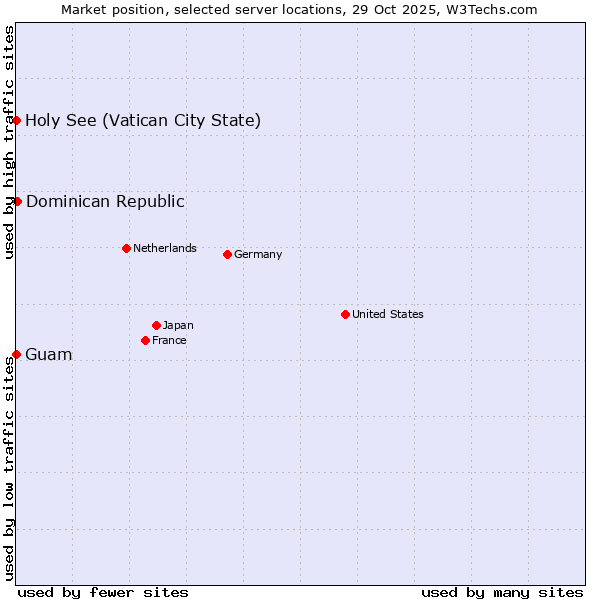The width and height of the screenshot is (600, 600).
Task: Click the France red diamond marker
Action: click(x=145, y=340)
